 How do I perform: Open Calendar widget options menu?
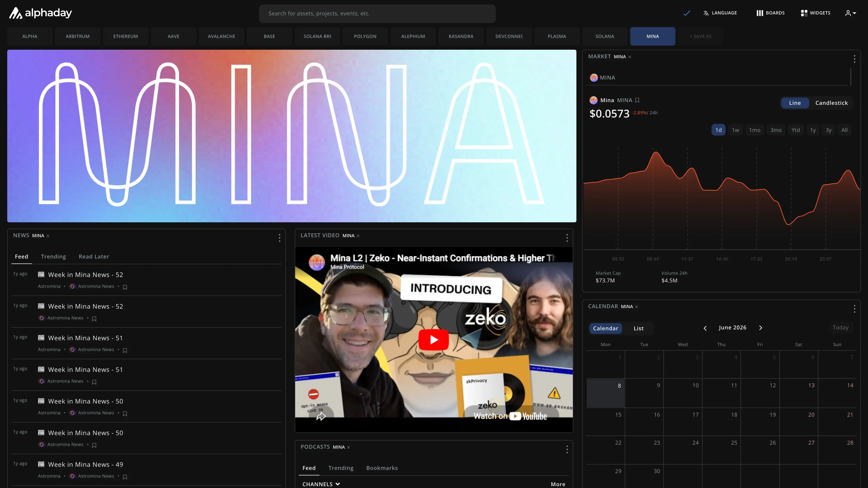[x=854, y=309]
